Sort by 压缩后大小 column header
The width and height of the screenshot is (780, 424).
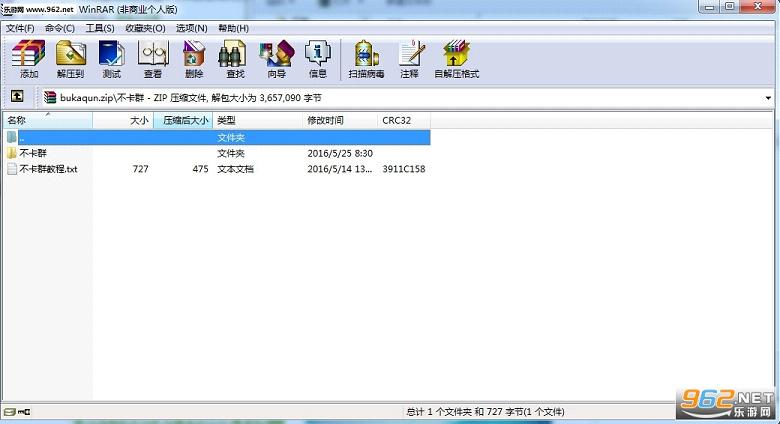[183, 120]
